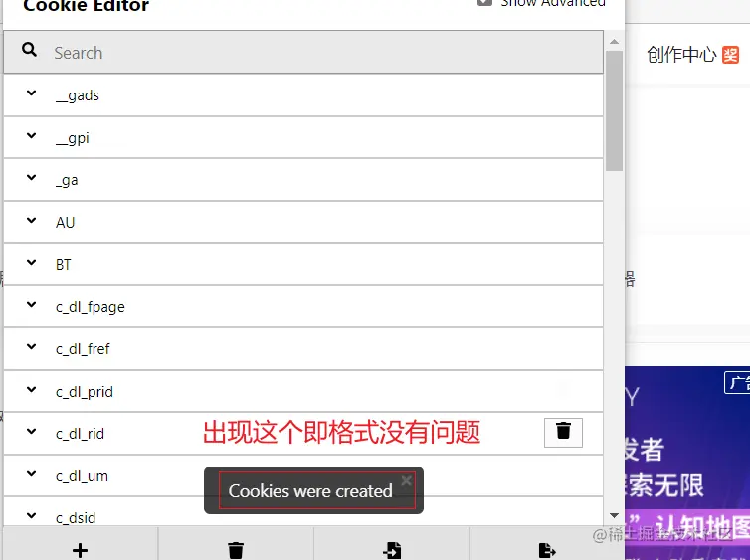Click the search magnifier icon
Image resolution: width=750 pixels, height=560 pixels.
click(x=29, y=50)
